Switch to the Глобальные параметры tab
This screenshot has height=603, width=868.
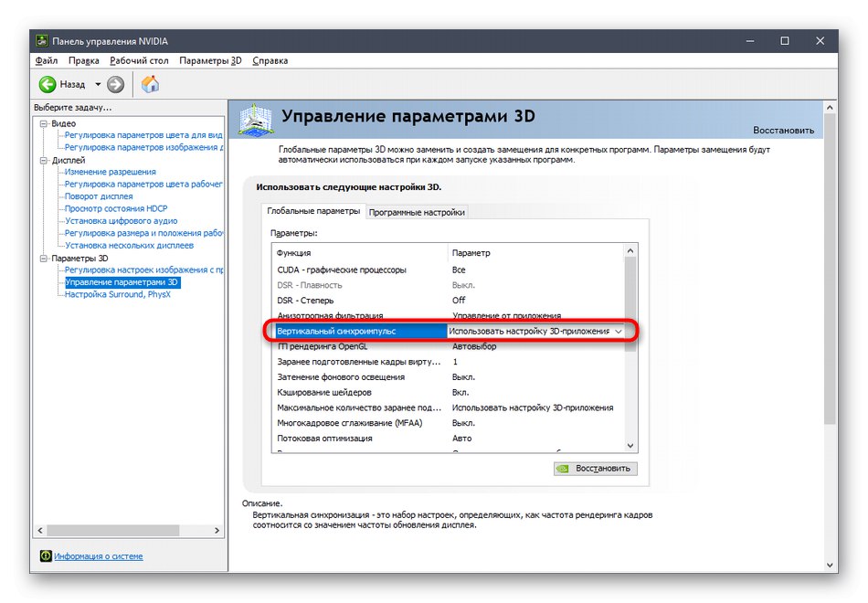pyautogui.click(x=313, y=211)
